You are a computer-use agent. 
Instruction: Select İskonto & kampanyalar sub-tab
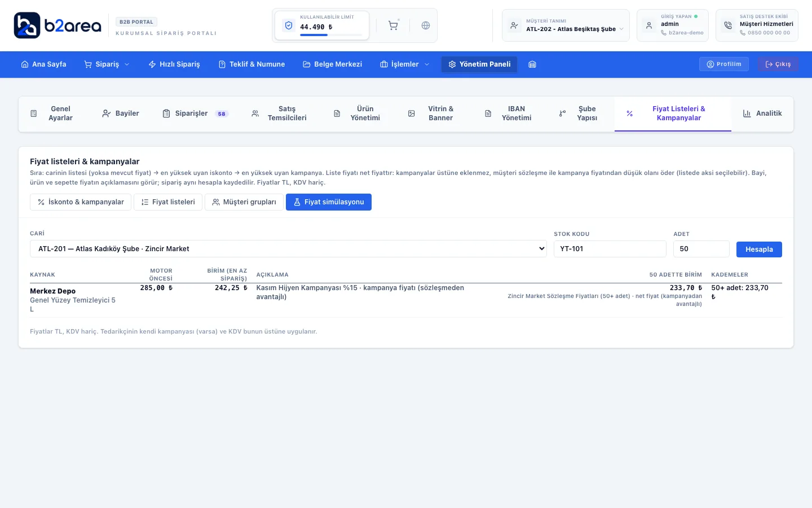click(x=81, y=202)
